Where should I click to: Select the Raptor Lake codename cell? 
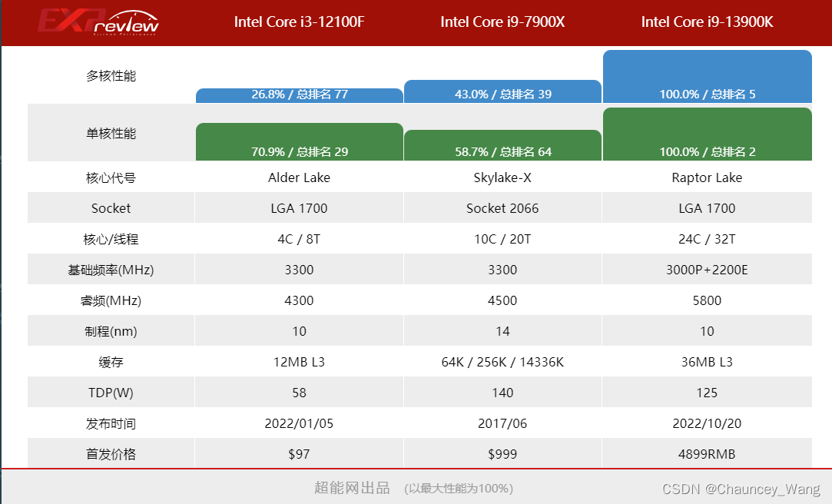click(x=707, y=177)
